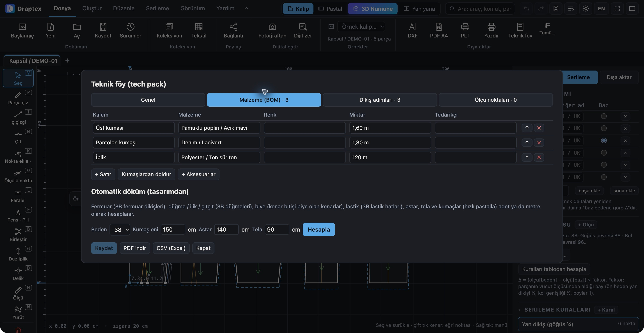Click the Kumaş eni width field
The image size is (644, 333).
(173, 230)
